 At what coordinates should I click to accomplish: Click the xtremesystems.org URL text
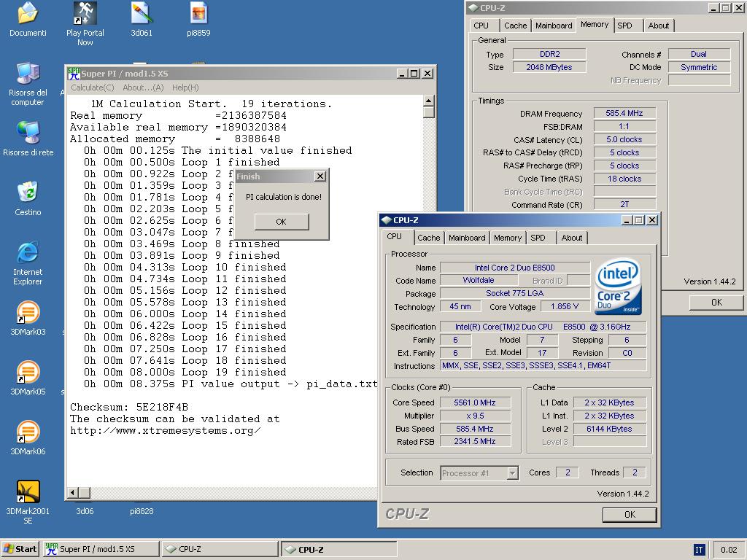point(166,431)
